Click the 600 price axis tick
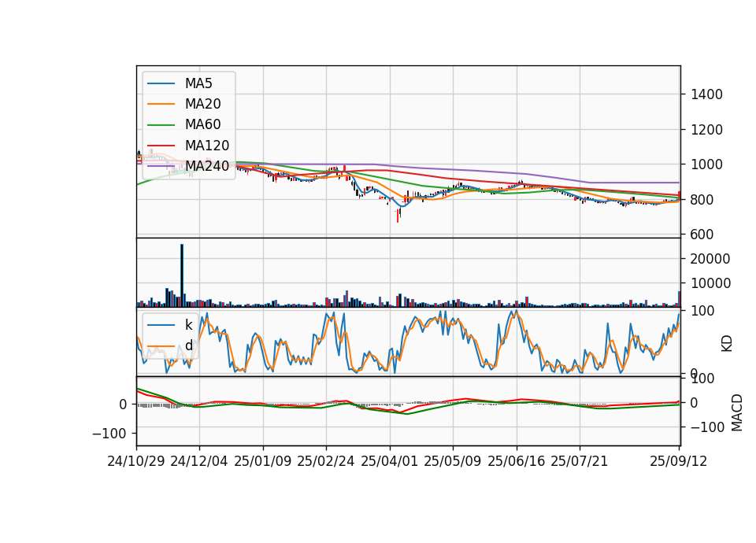 click(x=702, y=235)
